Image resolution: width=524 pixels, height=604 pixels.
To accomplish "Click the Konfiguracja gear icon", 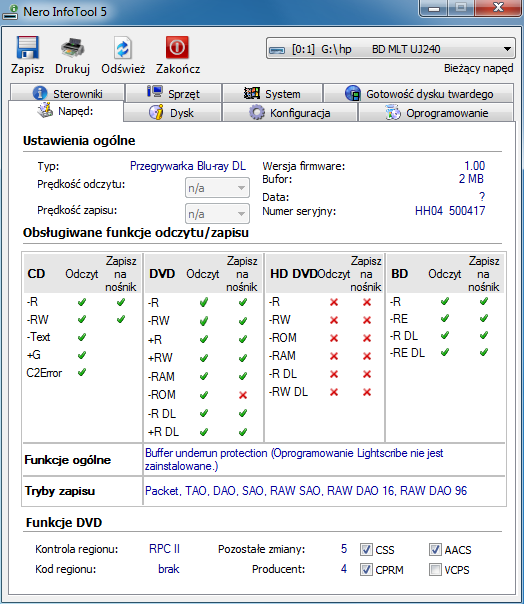I will pos(257,112).
